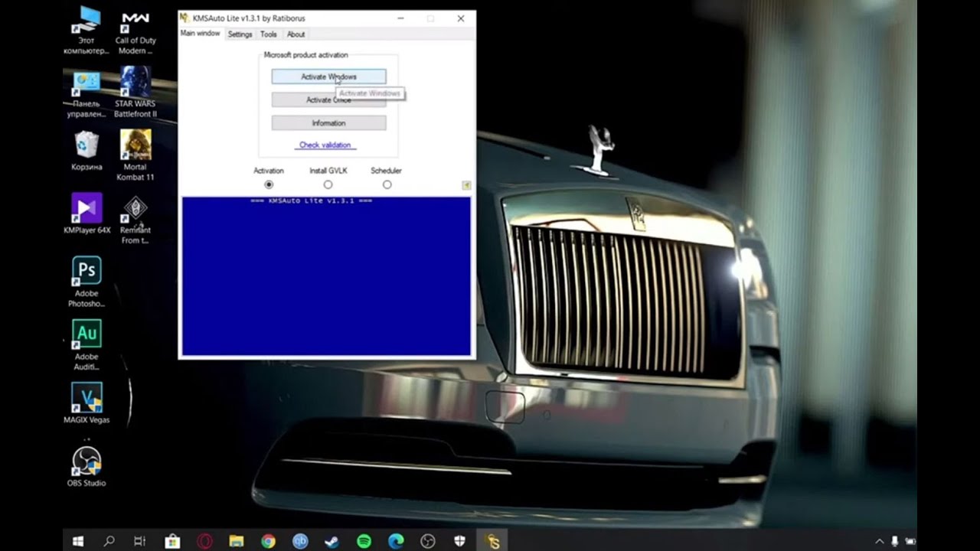Launch Microsoft Edge from the taskbar
980x551 pixels.
coord(396,541)
